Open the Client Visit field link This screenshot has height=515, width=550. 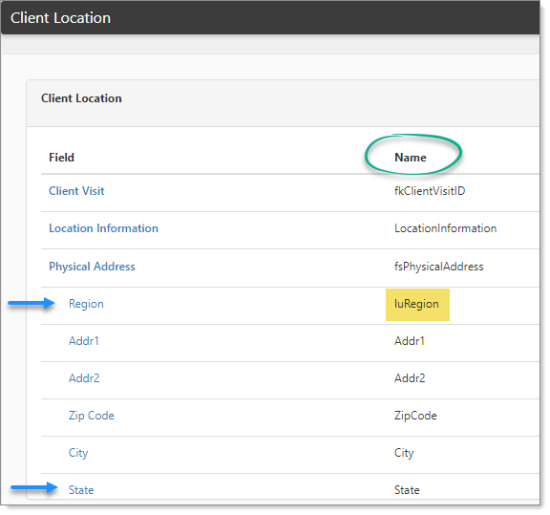click(x=76, y=191)
